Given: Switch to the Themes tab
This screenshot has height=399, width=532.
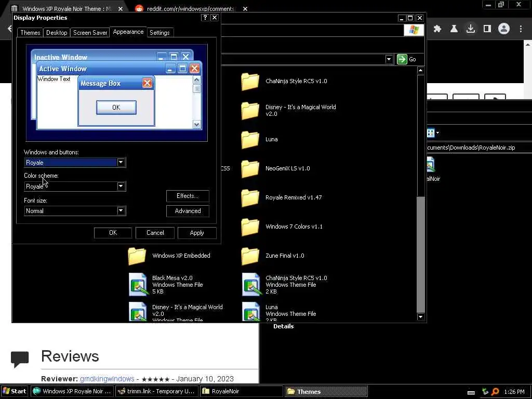Looking at the screenshot, I should pos(30,33).
